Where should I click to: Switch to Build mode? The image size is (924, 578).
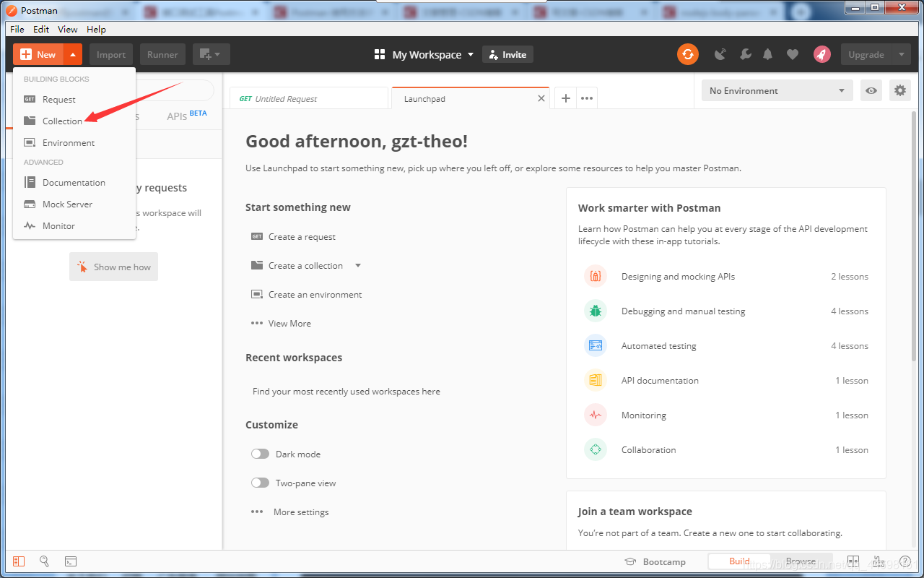[x=739, y=561]
